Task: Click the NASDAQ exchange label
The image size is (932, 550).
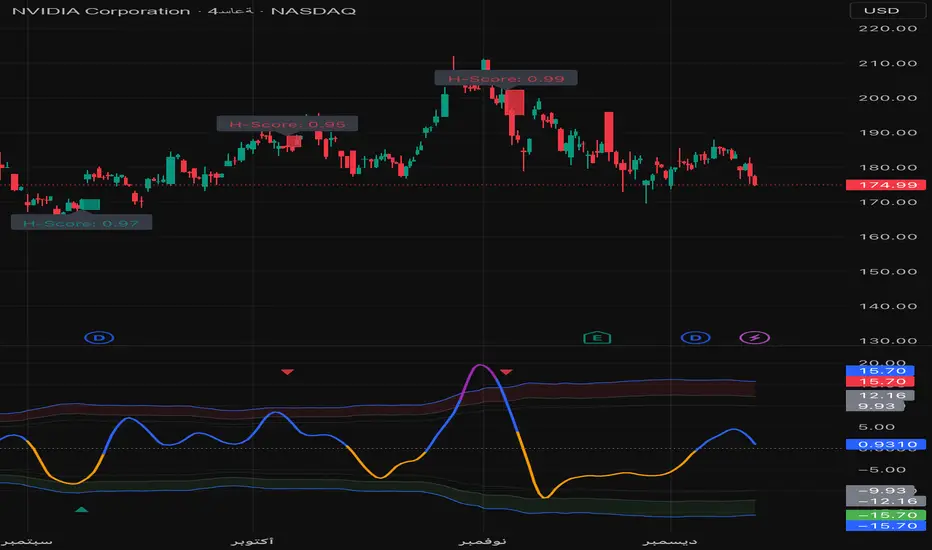Action: coord(313,11)
